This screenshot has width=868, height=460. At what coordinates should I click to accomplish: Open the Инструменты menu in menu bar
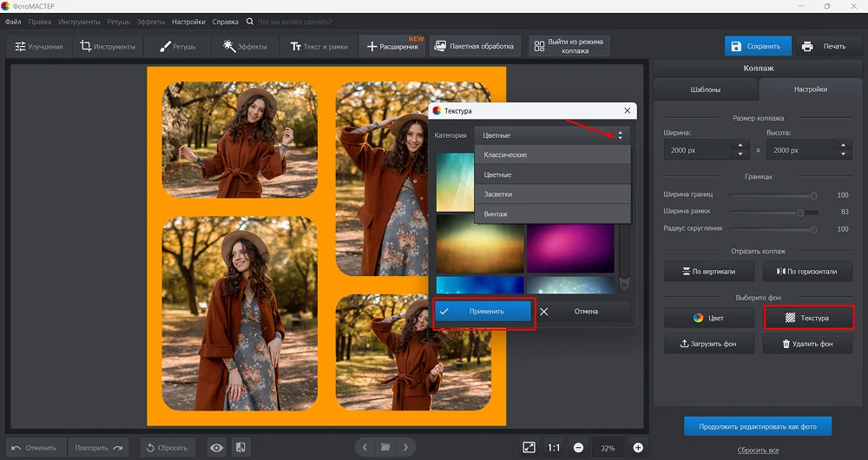pos(79,23)
